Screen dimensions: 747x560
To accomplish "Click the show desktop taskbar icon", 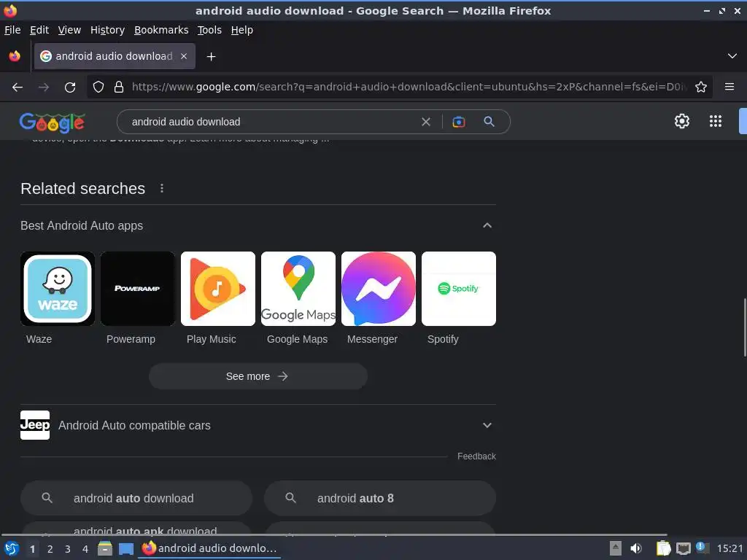I will (x=125, y=549).
